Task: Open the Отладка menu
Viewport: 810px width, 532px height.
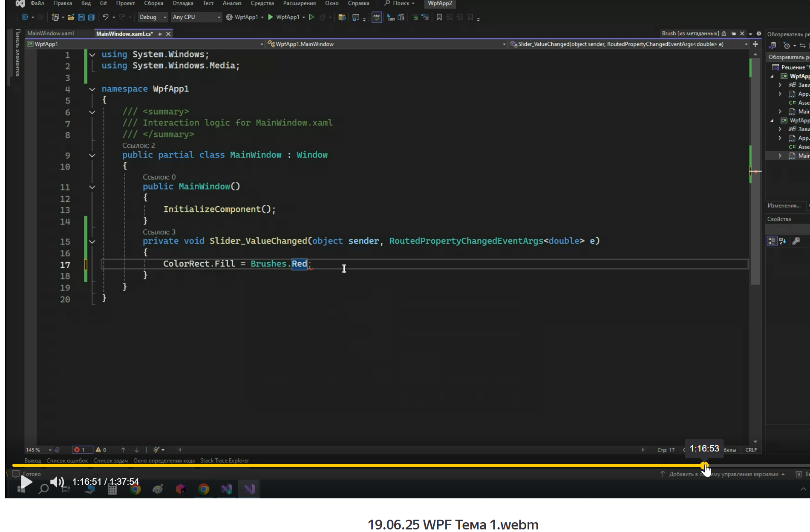Action: pyautogui.click(x=183, y=3)
